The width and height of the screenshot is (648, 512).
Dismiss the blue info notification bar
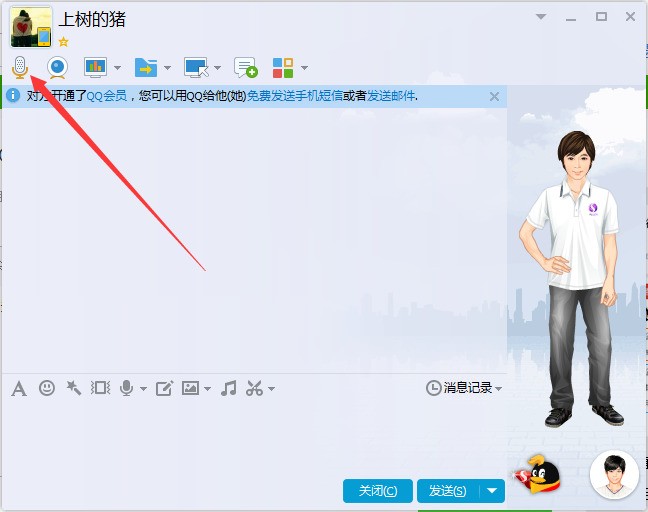point(494,96)
